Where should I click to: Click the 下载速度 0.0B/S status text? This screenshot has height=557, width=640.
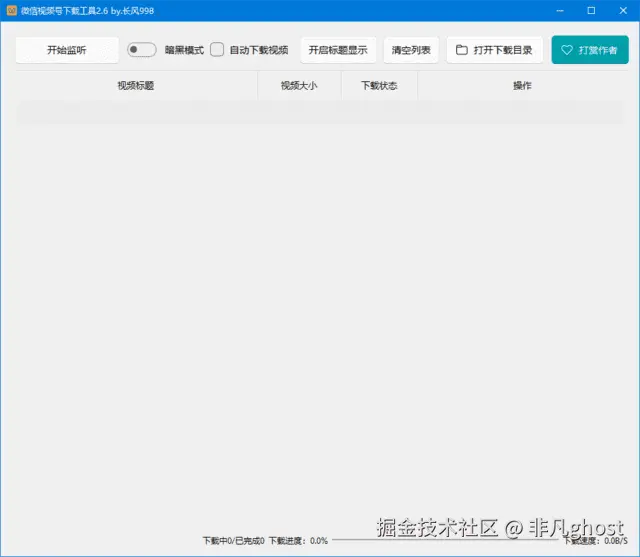click(596, 541)
